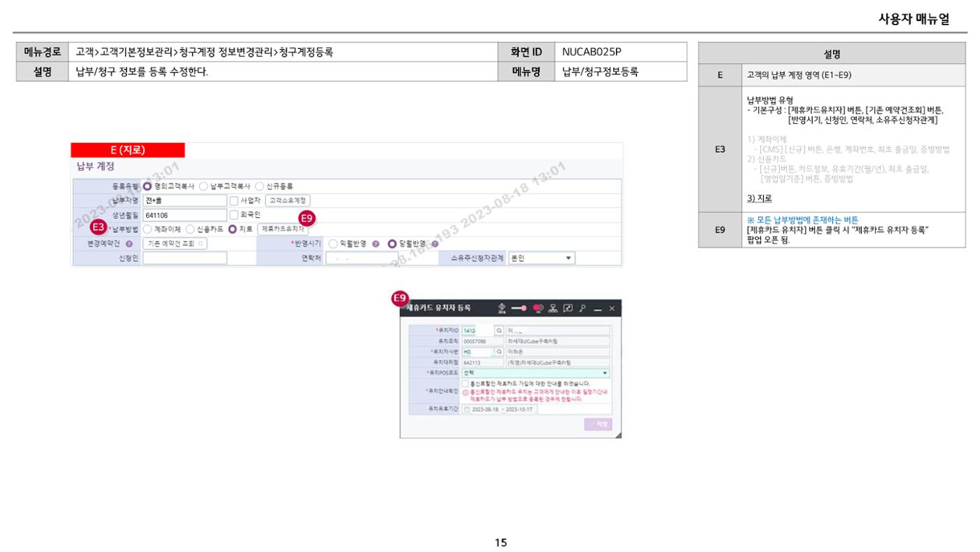Click the 생년월일 field with 641106
Image resolution: width=980 pixels, height=552 pixels.
click(185, 216)
